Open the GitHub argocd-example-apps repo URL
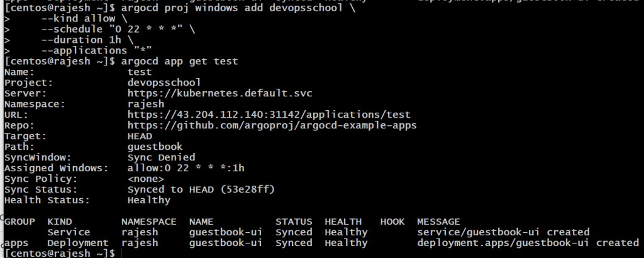 [x=272, y=125]
